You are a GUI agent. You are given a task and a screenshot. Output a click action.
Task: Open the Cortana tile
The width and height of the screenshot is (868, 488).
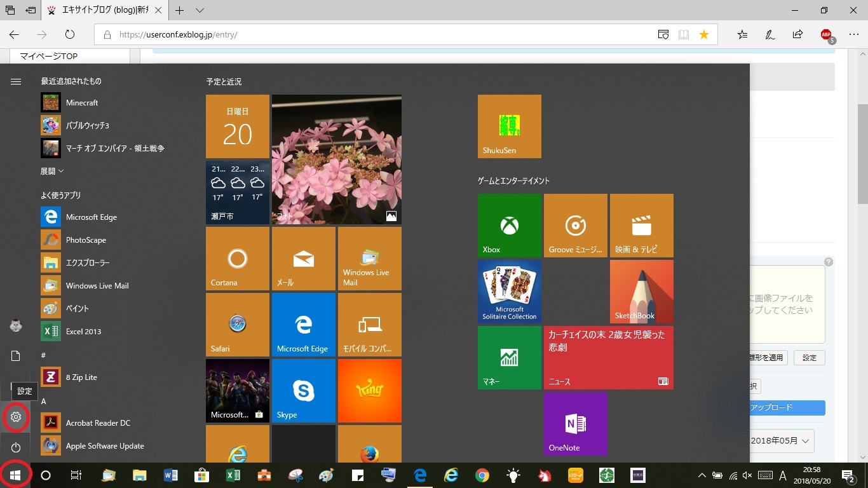pyautogui.click(x=238, y=259)
